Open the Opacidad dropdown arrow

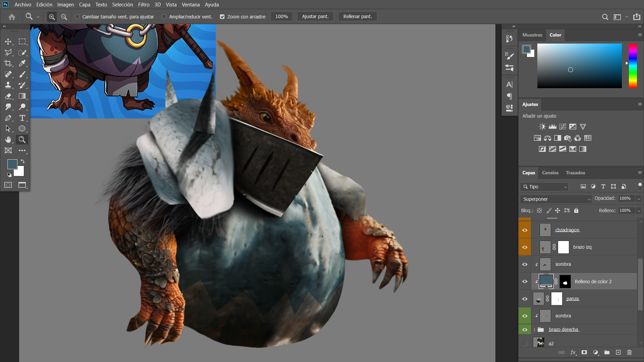(x=639, y=199)
